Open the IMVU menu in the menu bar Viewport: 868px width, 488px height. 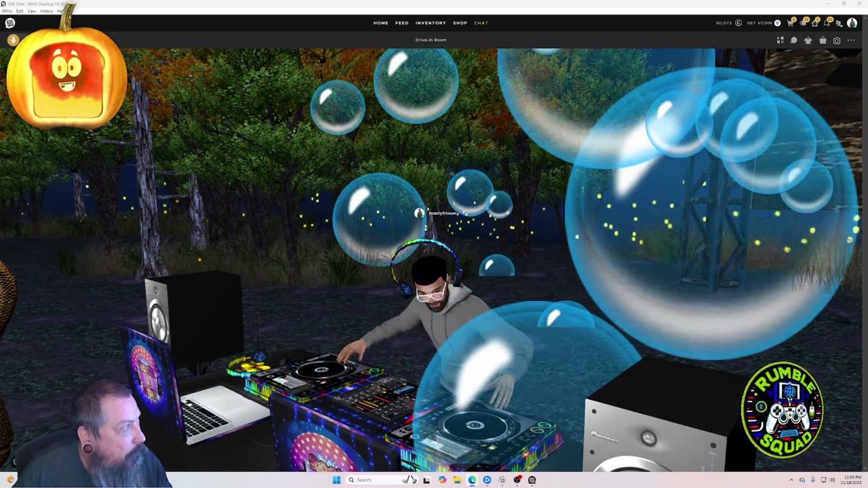pyautogui.click(x=7, y=11)
